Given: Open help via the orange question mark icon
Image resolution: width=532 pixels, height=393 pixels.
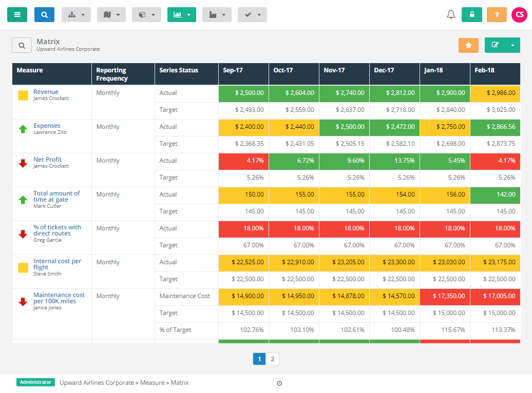Looking at the screenshot, I should [x=496, y=14].
